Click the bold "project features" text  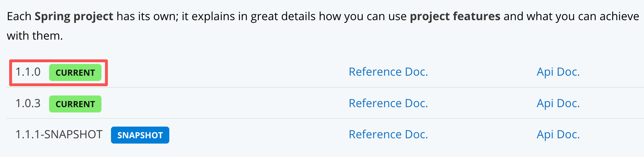pyautogui.click(x=455, y=17)
